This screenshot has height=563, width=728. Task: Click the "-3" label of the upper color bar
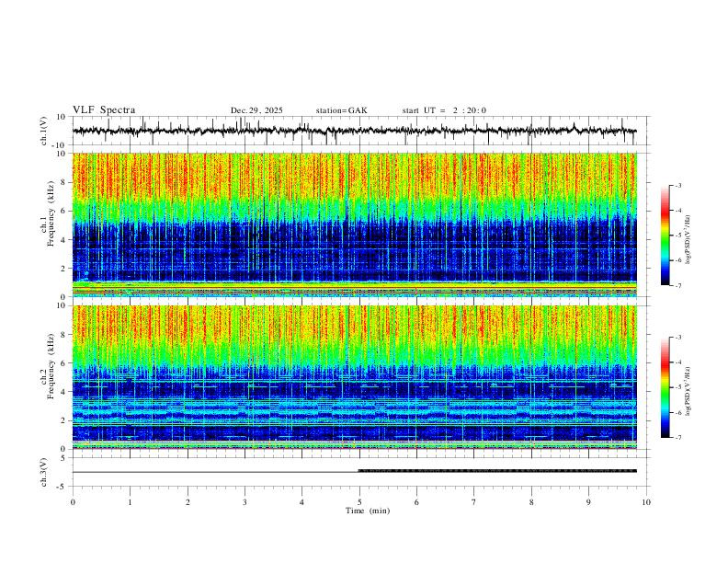pos(677,185)
